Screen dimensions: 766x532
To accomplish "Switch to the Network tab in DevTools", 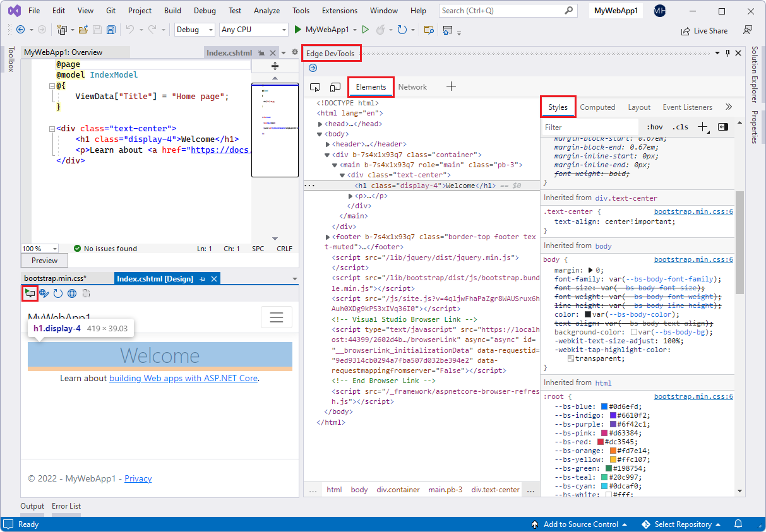I will (x=412, y=86).
